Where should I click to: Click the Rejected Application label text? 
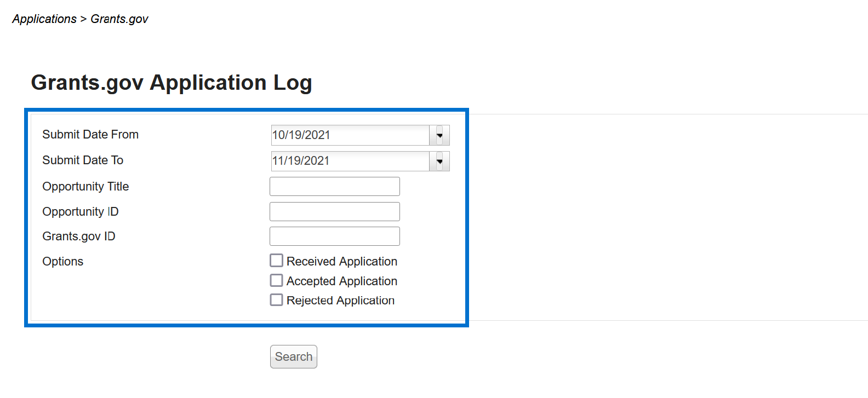(340, 301)
